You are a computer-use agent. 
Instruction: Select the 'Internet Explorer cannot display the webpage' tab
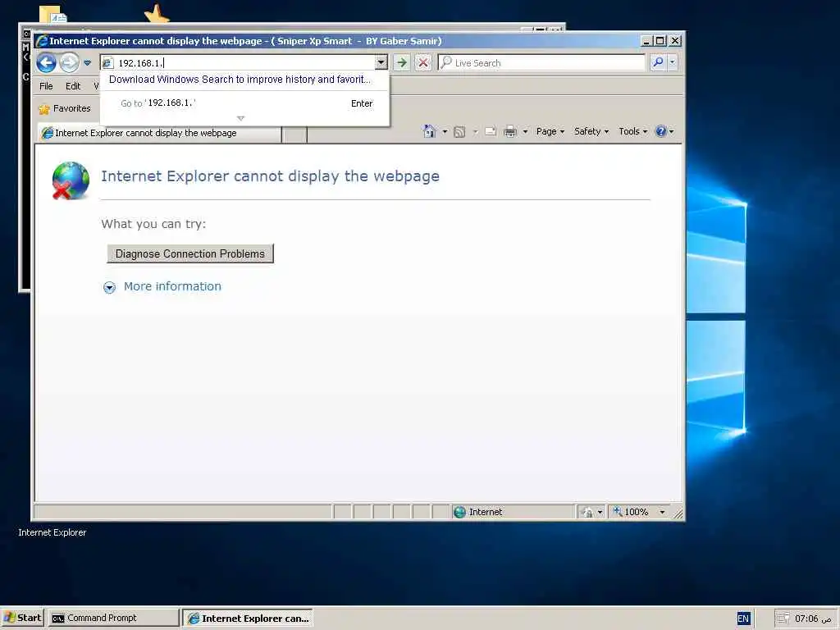[160, 133]
